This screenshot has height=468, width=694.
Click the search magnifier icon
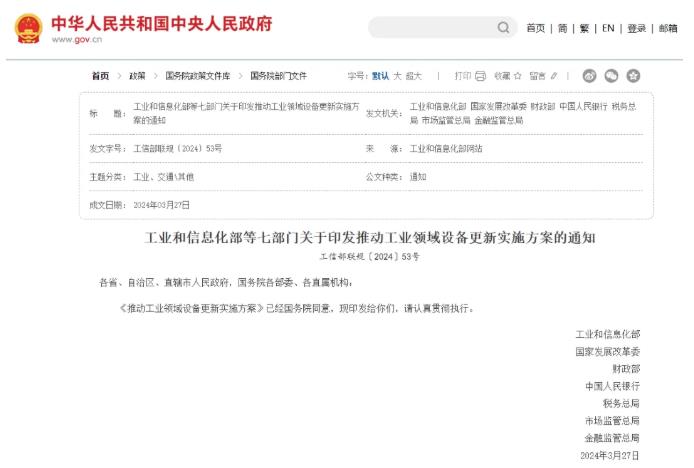(x=504, y=28)
